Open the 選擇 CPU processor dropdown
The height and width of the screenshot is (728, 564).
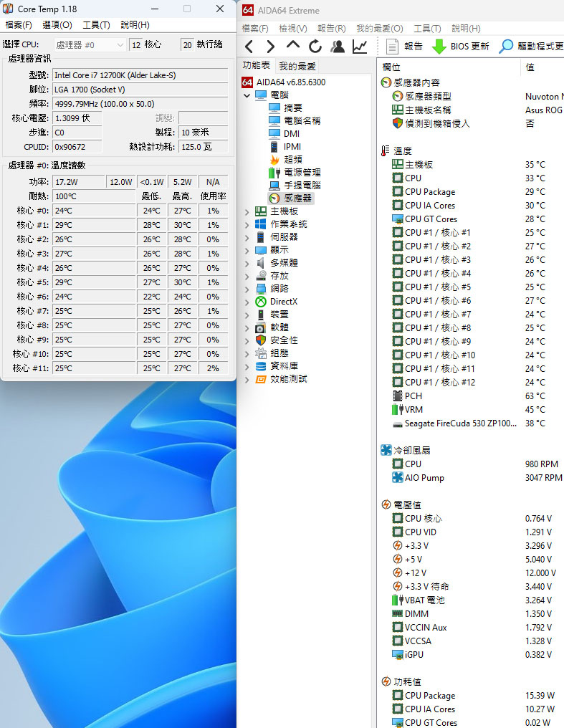pyautogui.click(x=90, y=45)
